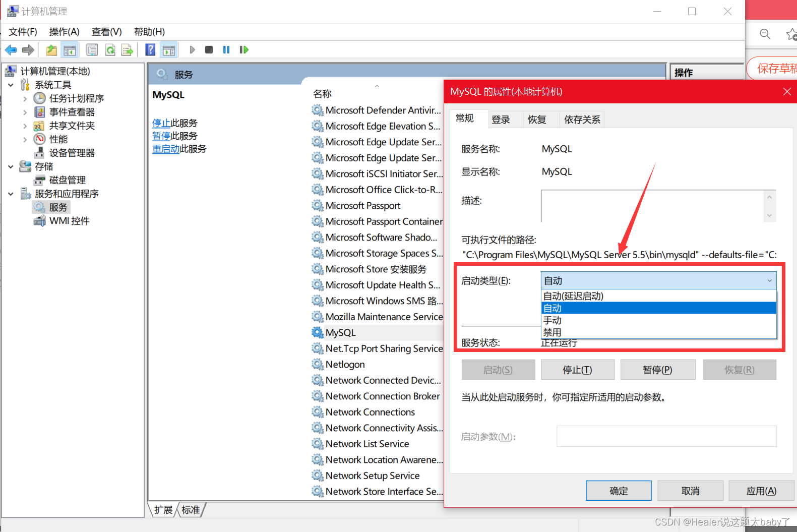The image size is (797, 532).
Task: Click the 停止 this service link
Action: click(x=161, y=123)
